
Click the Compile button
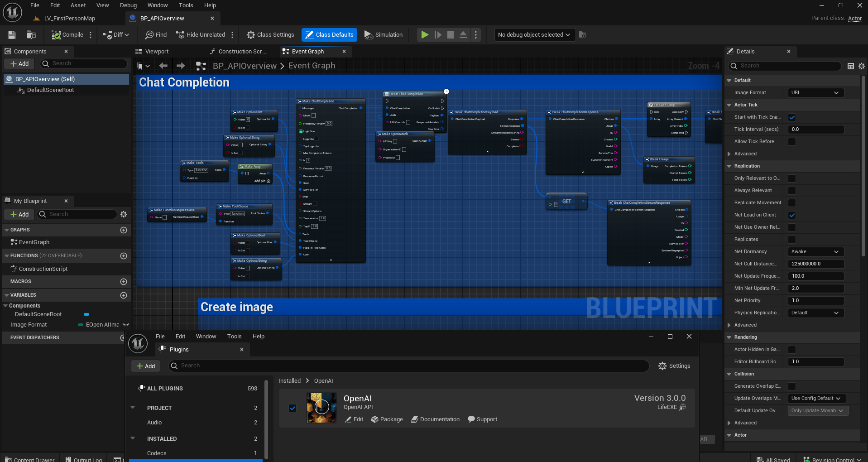[x=67, y=35]
